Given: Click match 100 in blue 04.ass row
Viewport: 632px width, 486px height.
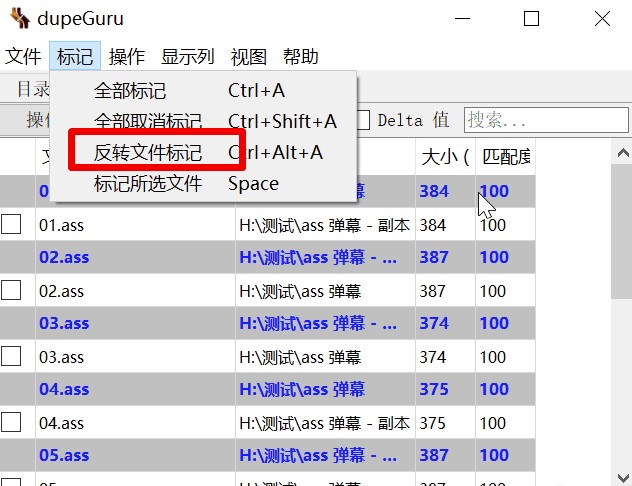Looking at the screenshot, I should coord(494,390).
